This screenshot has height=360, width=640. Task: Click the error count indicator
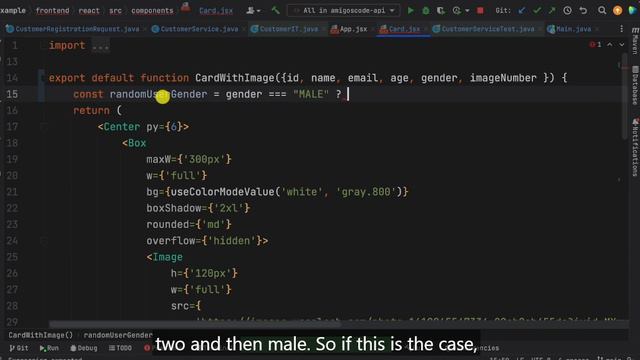595,44
